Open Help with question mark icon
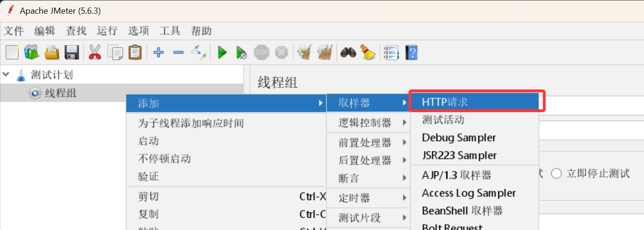Viewport: 644px width, 230px height. pyautogui.click(x=411, y=52)
